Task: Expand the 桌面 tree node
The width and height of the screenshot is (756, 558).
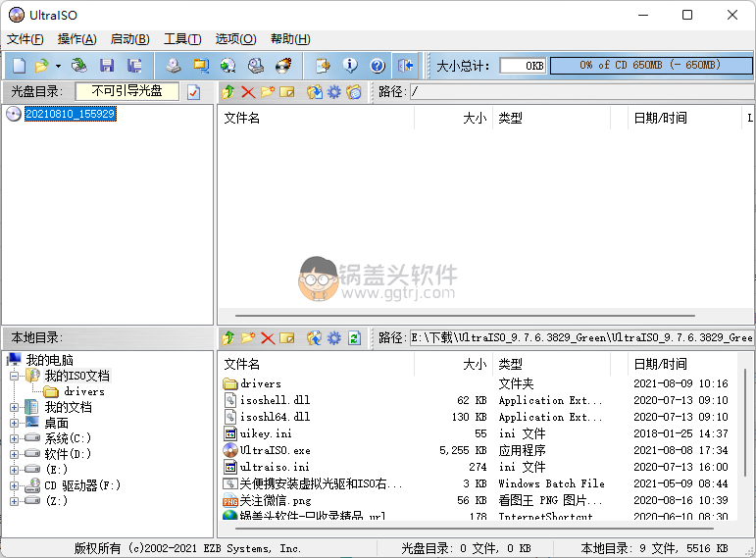Action: tap(14, 423)
